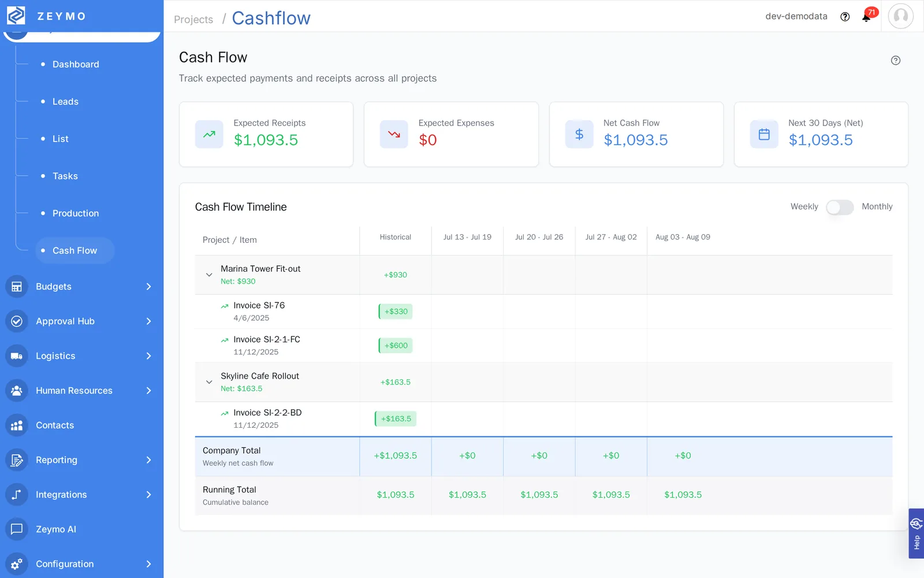Toggle the Weekly/Monthly timeline switch
This screenshot has height=578, width=924.
click(x=840, y=207)
